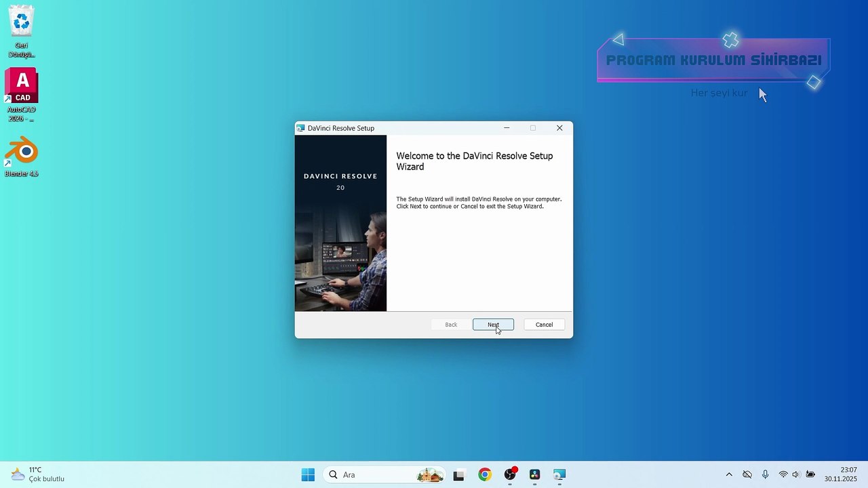Click the DaVinci Resolve taskbar icon
The image size is (868, 488).
(534, 475)
